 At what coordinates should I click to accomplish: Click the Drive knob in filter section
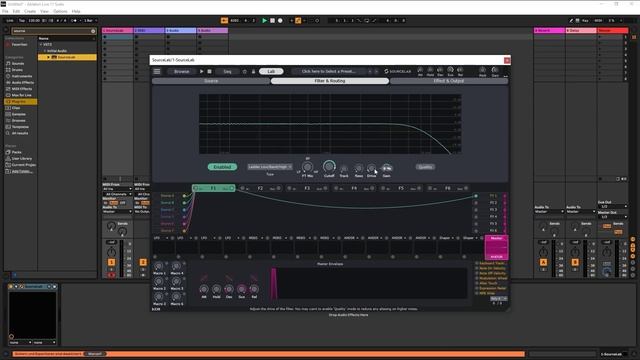(371, 168)
